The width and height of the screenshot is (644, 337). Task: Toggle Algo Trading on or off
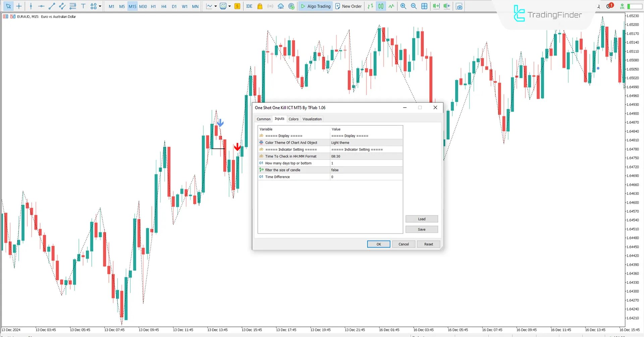point(315,6)
